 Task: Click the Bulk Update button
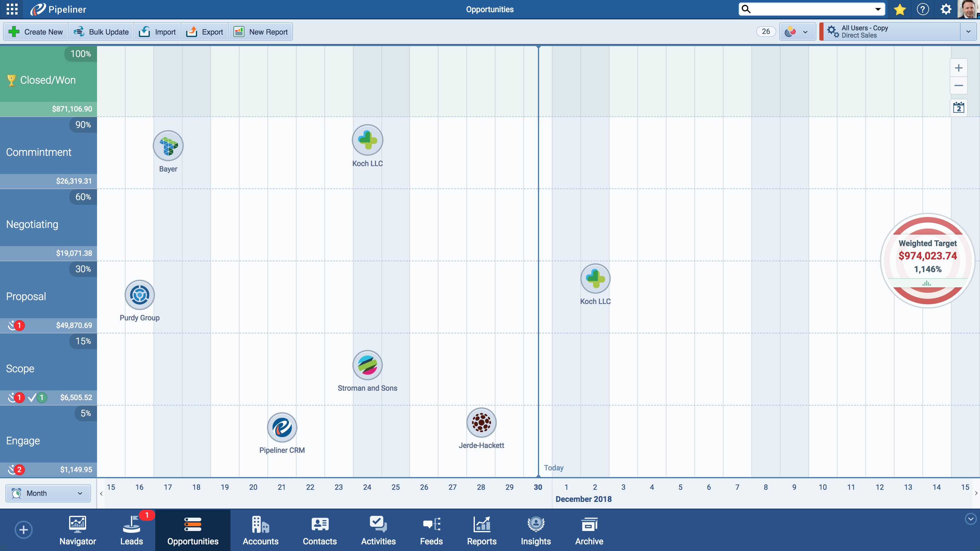[101, 32]
